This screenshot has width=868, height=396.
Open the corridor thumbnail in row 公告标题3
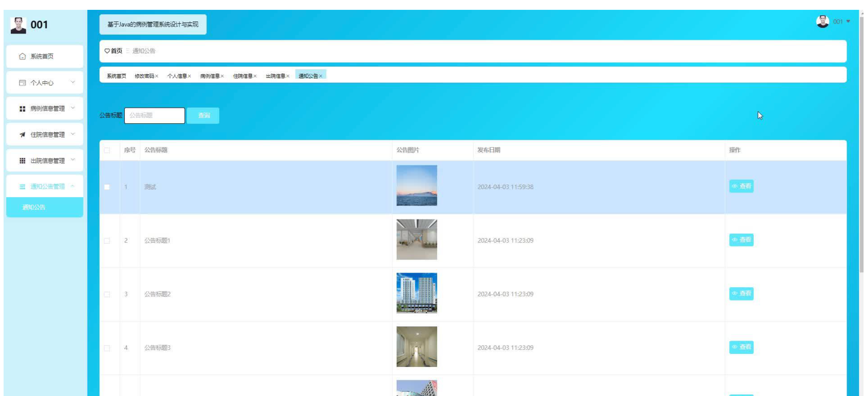[417, 346]
